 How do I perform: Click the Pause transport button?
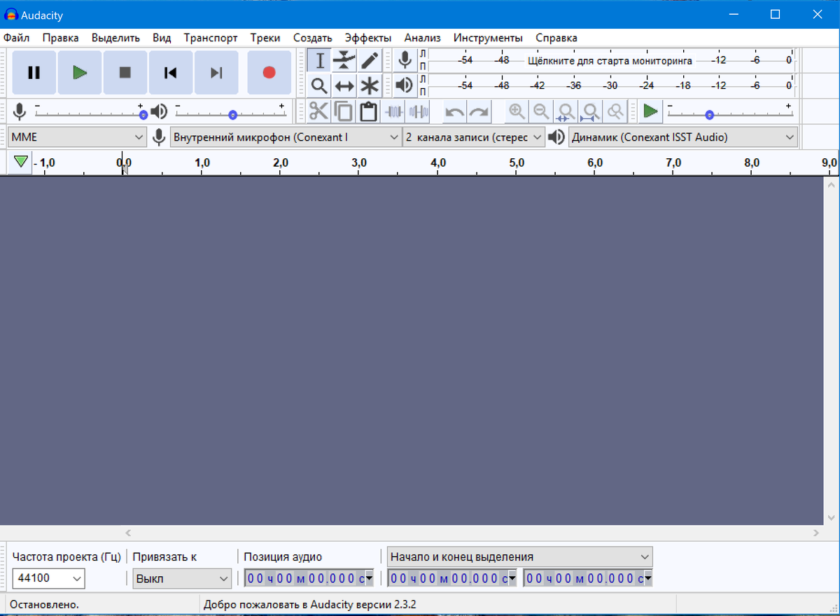coord(34,72)
